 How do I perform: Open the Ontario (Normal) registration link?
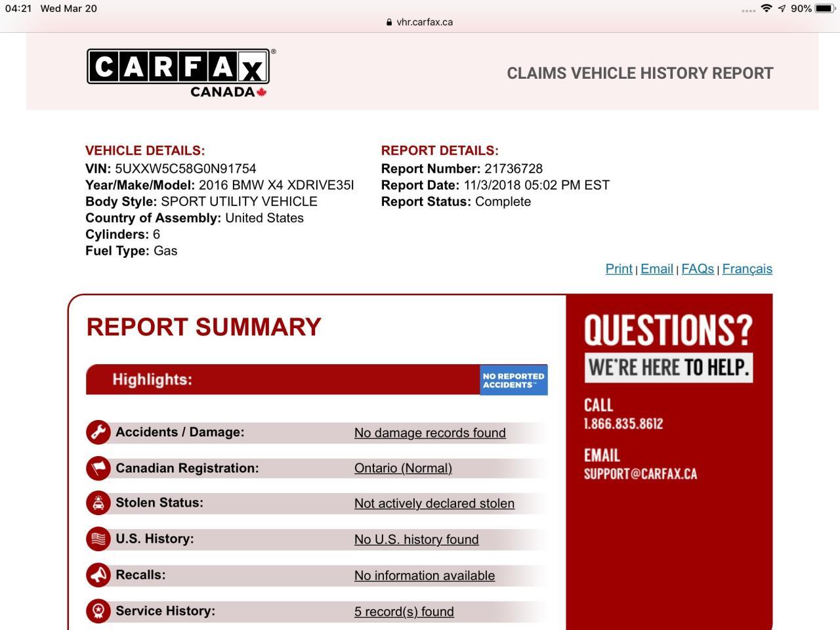403,469
